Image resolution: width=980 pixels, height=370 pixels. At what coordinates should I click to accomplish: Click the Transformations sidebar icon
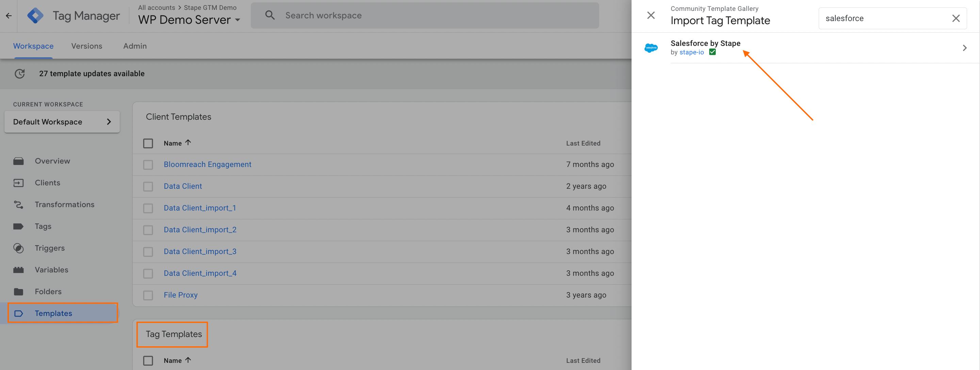pyautogui.click(x=18, y=205)
